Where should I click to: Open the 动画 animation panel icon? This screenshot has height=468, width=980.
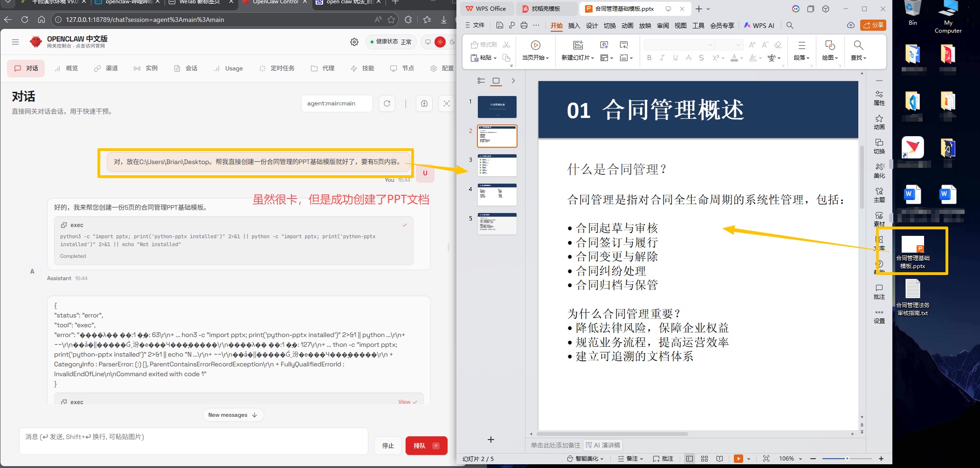click(x=879, y=121)
